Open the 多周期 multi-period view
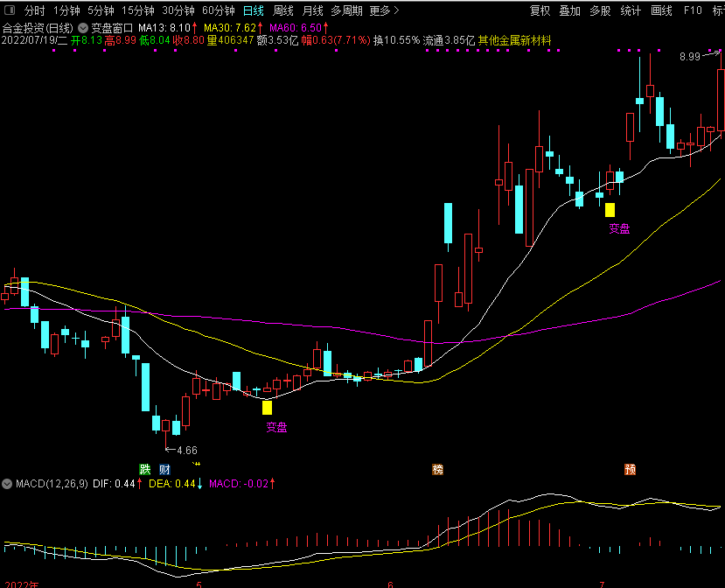Image resolution: width=725 pixels, height=588 pixels. (346, 10)
